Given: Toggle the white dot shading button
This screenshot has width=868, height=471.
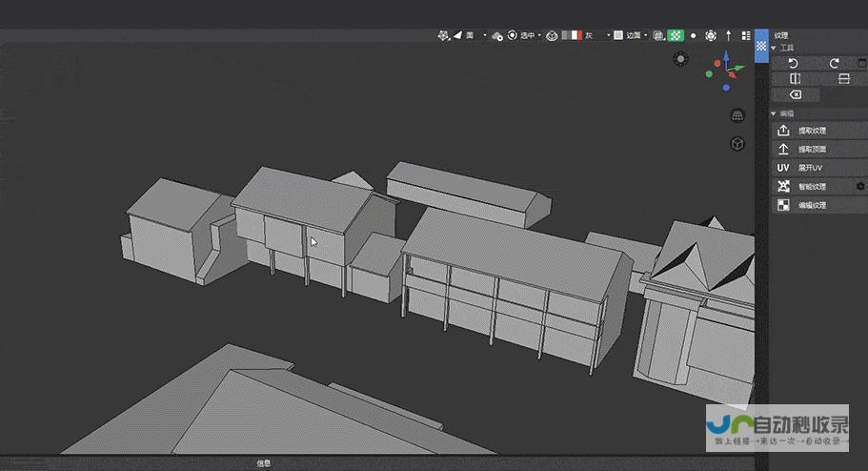Looking at the screenshot, I should click(x=693, y=35).
